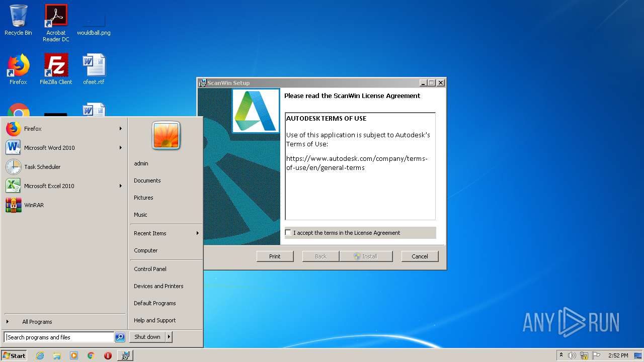Click the Autodesk logo in the installer
Screen dimensions: 644x362
coord(256,111)
